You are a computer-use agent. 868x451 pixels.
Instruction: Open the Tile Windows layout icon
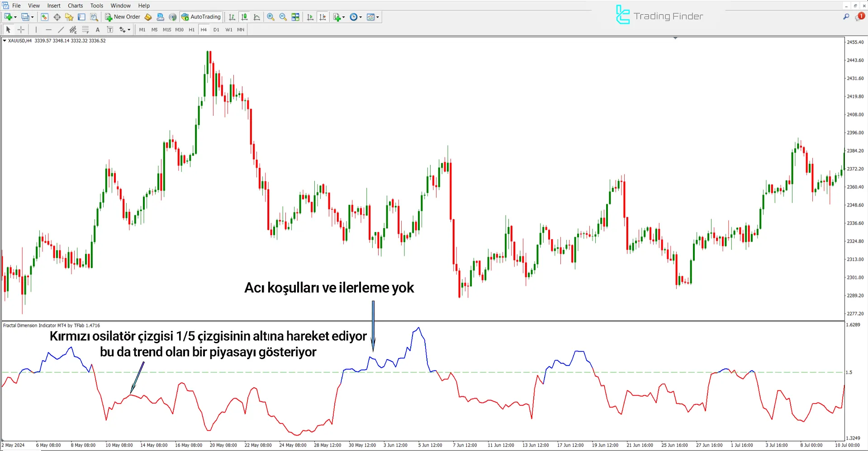pos(295,17)
